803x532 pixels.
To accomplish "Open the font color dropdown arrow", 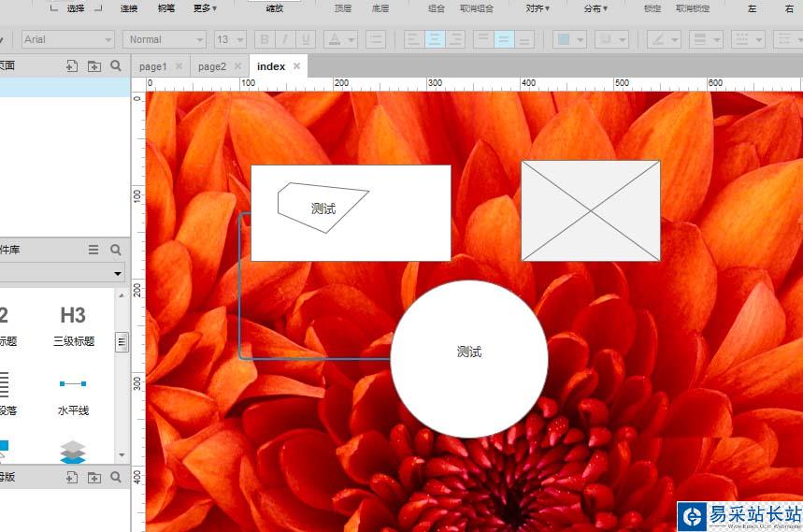I will pos(351,39).
